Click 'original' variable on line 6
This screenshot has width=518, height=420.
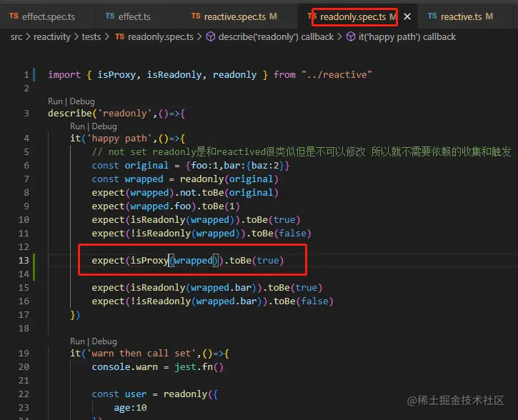coord(146,166)
